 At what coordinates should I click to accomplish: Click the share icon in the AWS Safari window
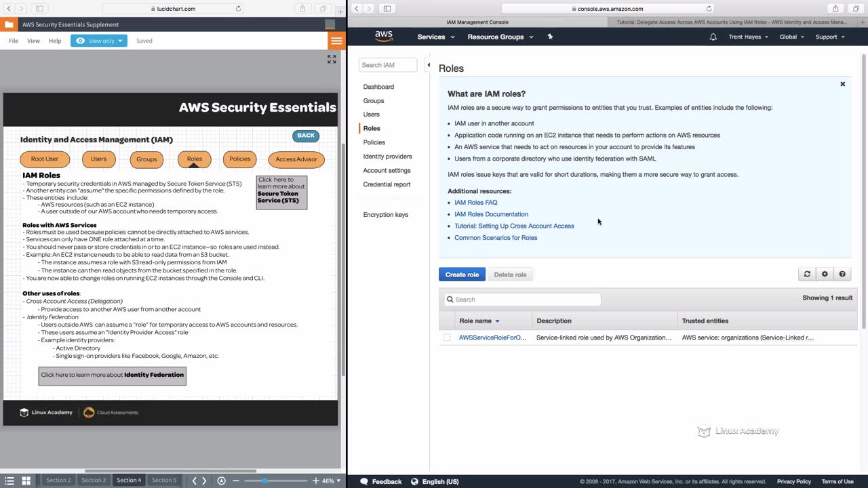coord(835,9)
